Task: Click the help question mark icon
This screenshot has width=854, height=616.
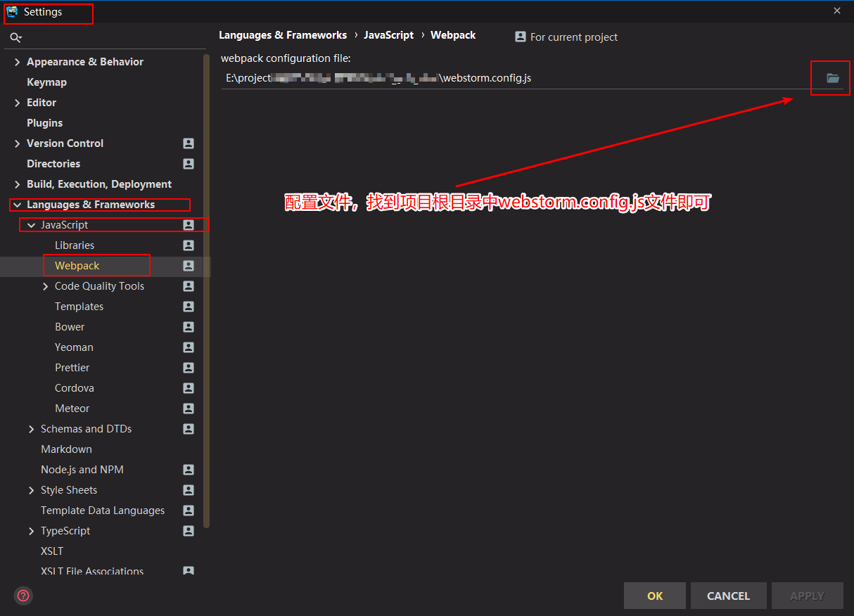Action: (x=23, y=596)
